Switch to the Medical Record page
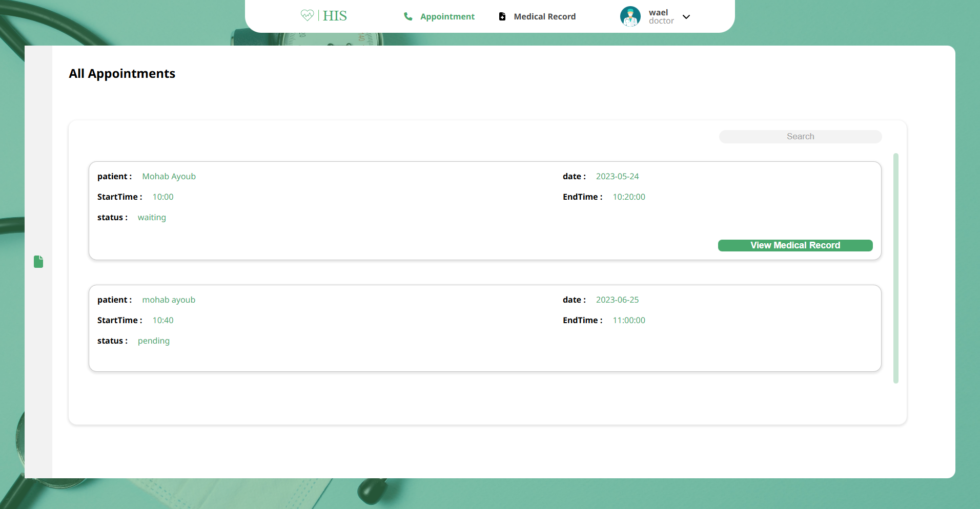The width and height of the screenshot is (980, 509). pos(544,16)
